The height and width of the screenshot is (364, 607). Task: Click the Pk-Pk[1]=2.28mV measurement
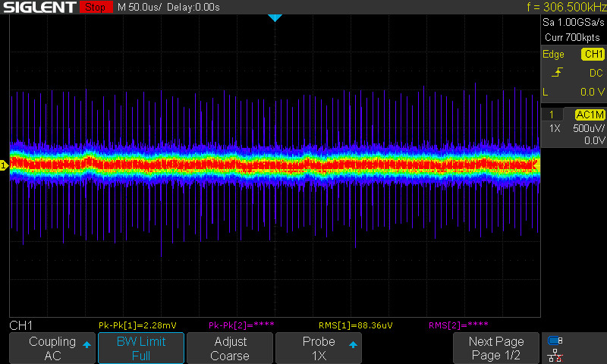[x=137, y=325]
